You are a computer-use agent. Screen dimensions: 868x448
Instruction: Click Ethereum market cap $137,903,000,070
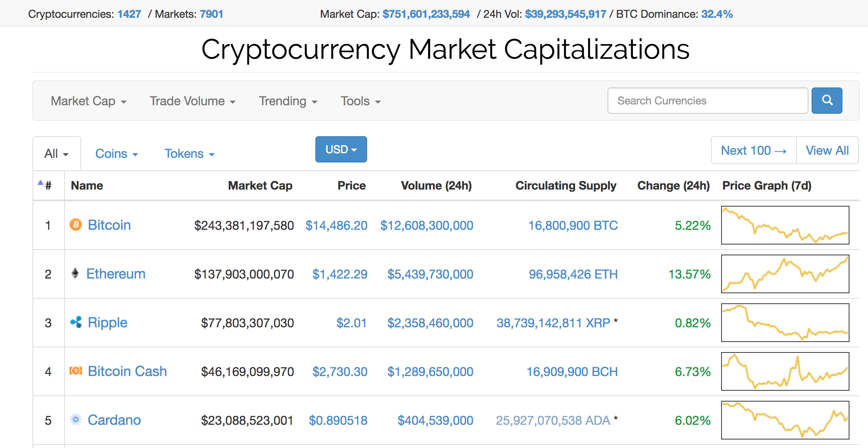[x=244, y=274]
